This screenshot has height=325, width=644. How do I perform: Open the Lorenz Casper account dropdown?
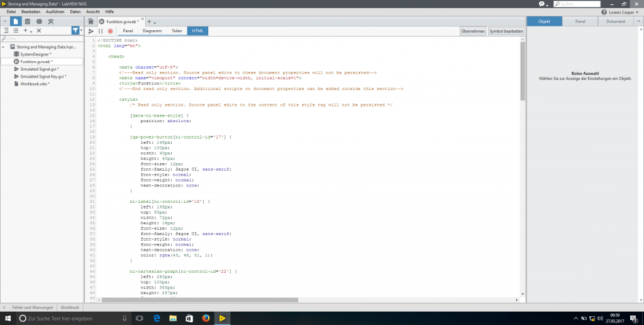624,13
